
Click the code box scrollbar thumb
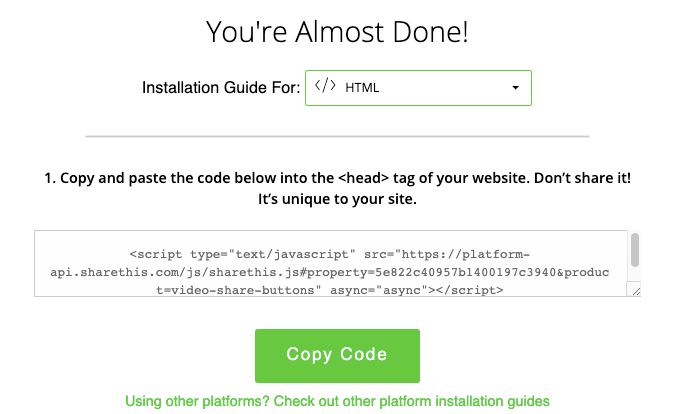click(x=635, y=250)
